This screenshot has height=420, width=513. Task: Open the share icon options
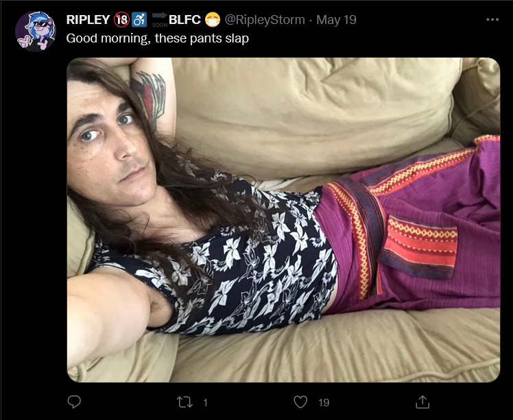[422, 402]
